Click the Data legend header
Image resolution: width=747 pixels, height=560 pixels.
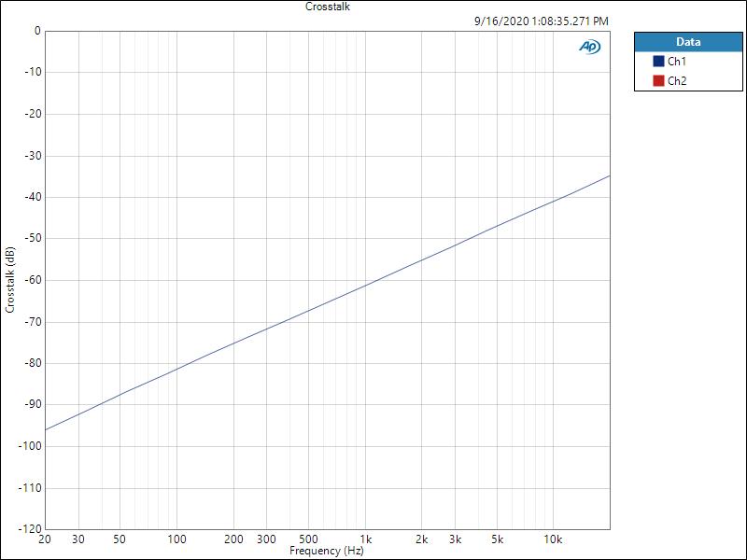point(688,42)
